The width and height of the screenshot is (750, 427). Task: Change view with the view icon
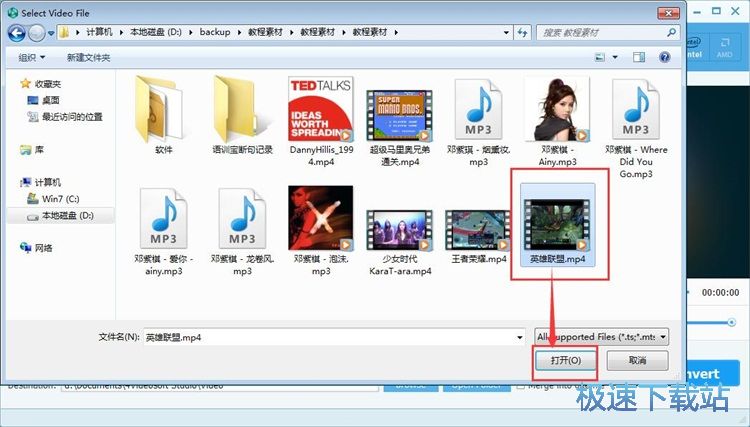click(600, 57)
